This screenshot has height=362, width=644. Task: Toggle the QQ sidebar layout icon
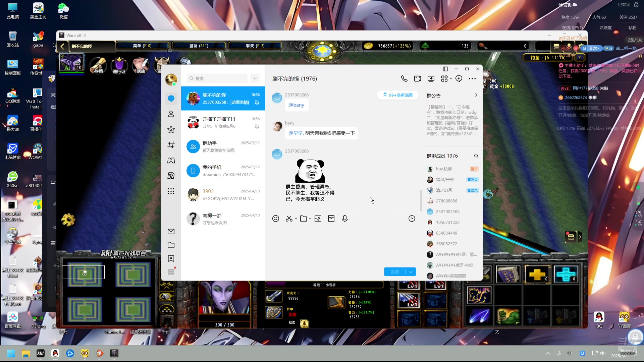pyautogui.click(x=445, y=69)
